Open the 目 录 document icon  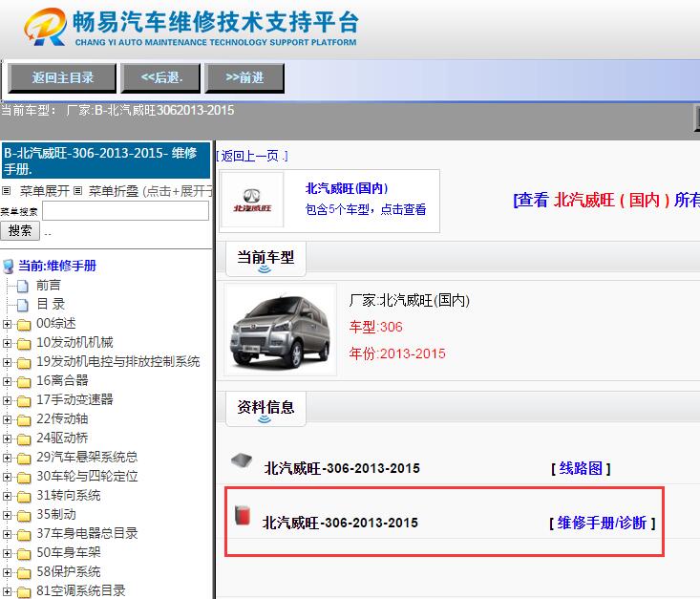point(23,305)
